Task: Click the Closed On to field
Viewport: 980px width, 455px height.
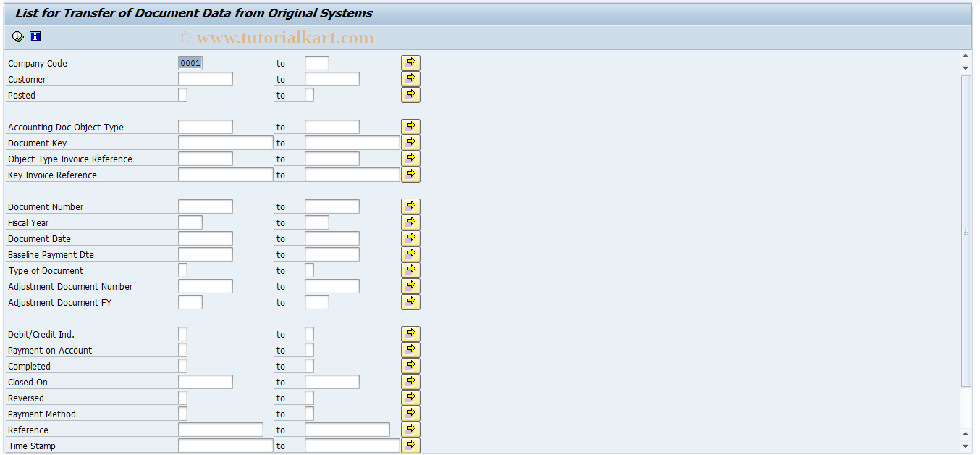Action: [332, 382]
